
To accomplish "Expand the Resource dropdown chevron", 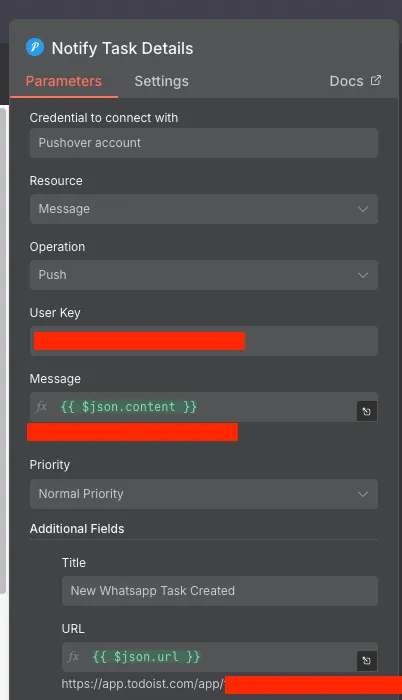I will (x=363, y=209).
